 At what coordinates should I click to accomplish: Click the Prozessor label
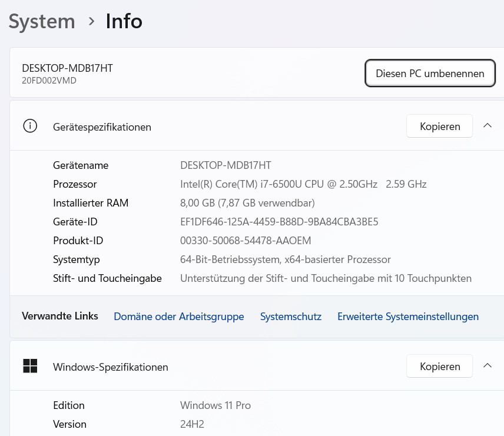coord(75,184)
